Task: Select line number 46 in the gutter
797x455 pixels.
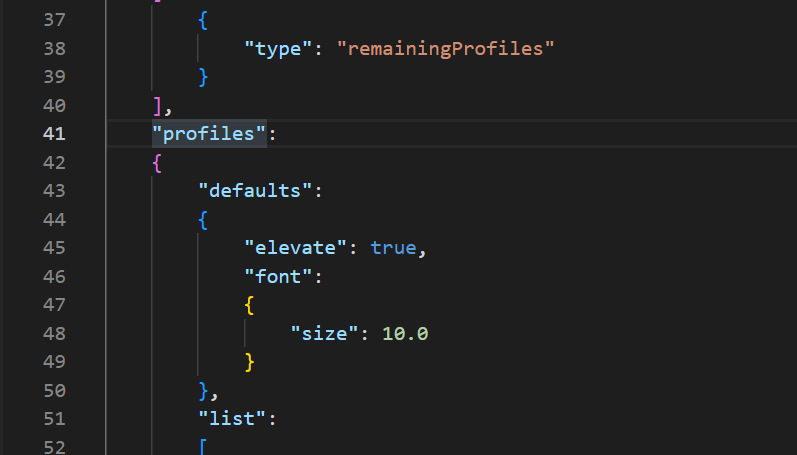Action: (x=54, y=277)
